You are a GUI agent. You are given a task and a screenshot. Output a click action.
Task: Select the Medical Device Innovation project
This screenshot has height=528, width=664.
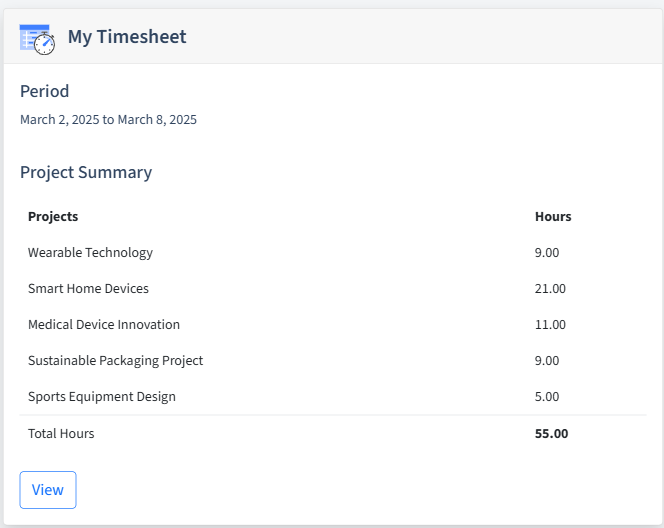tap(104, 324)
